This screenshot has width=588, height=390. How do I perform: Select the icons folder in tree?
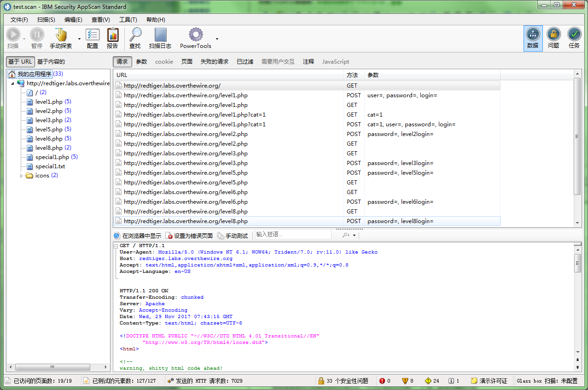pyautogui.click(x=42, y=176)
